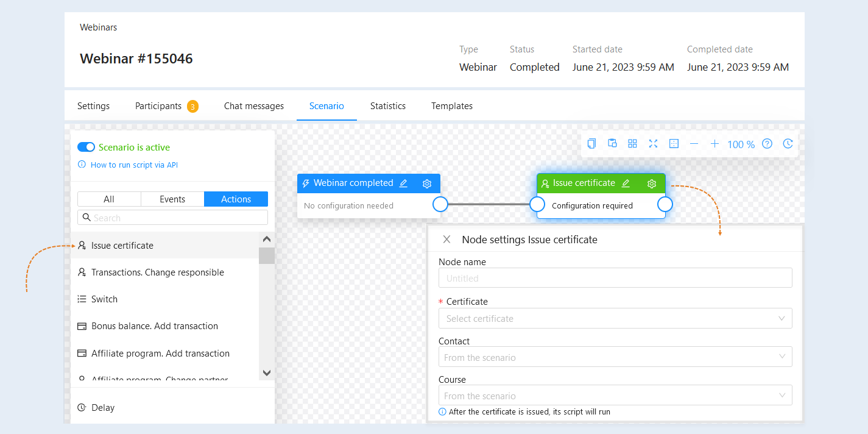
Task: Click info icon beside certificate script note
Action: [442, 412]
